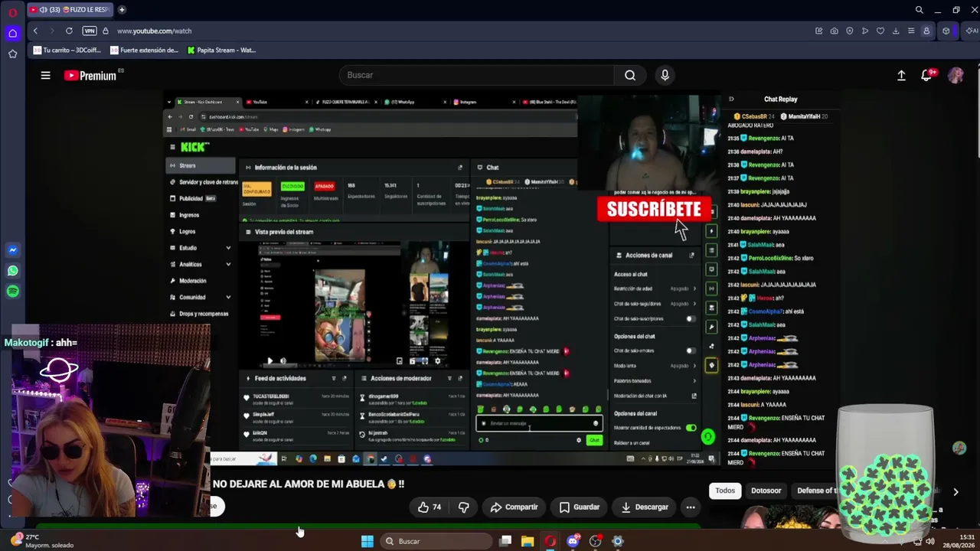Open a new browser tab
This screenshot has width=980, height=551.
point(122,10)
